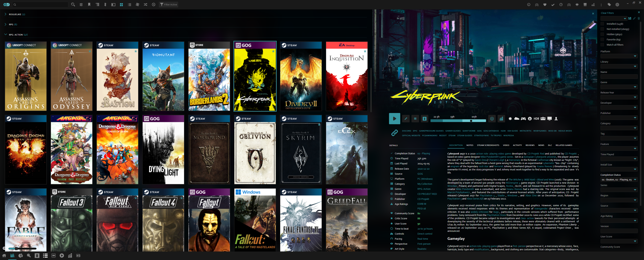Click the news icon in bottom bar
The width and height of the screenshot is (644, 260).
(x=78, y=256)
